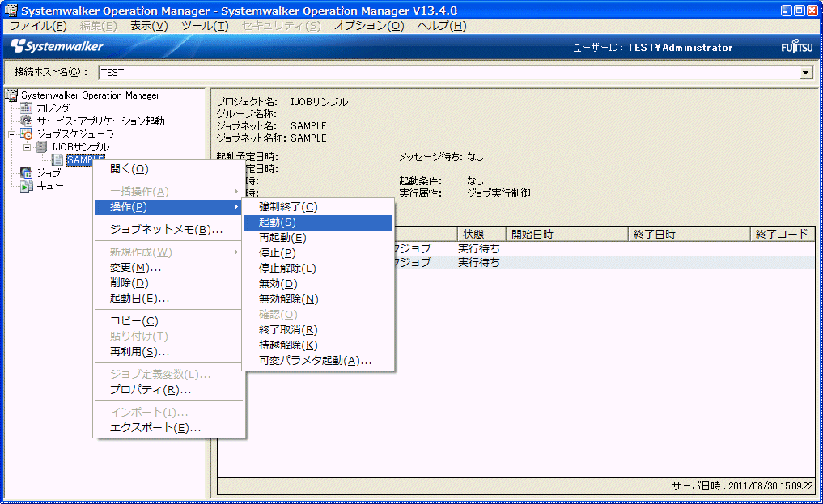The image size is (823, 504).
Task: Click the ジョブ node icon
Action: pyautogui.click(x=26, y=173)
